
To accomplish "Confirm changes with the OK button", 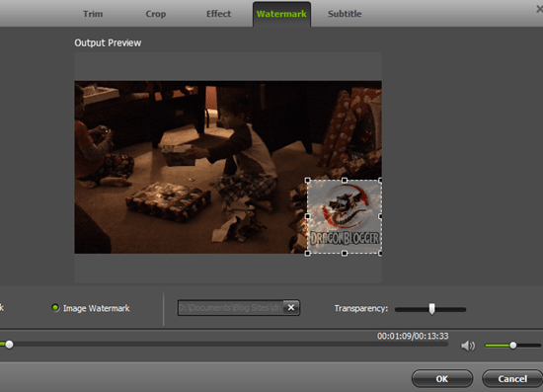I will 442,378.
